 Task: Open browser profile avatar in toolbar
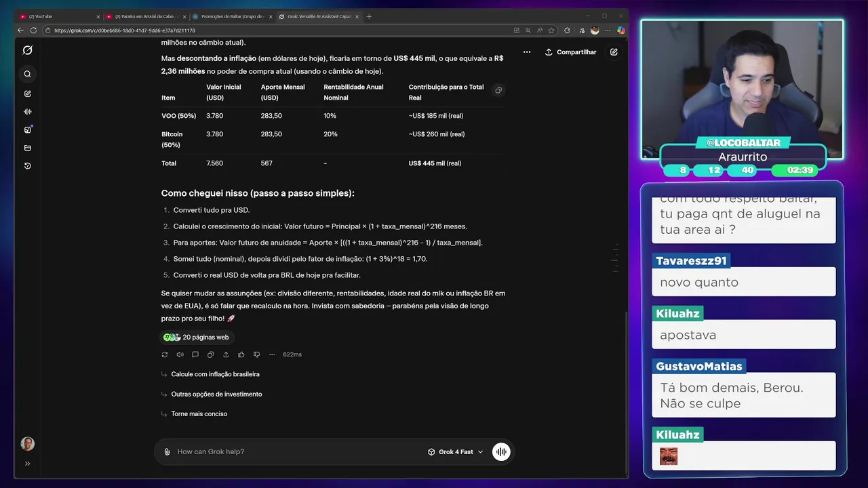[x=595, y=30]
